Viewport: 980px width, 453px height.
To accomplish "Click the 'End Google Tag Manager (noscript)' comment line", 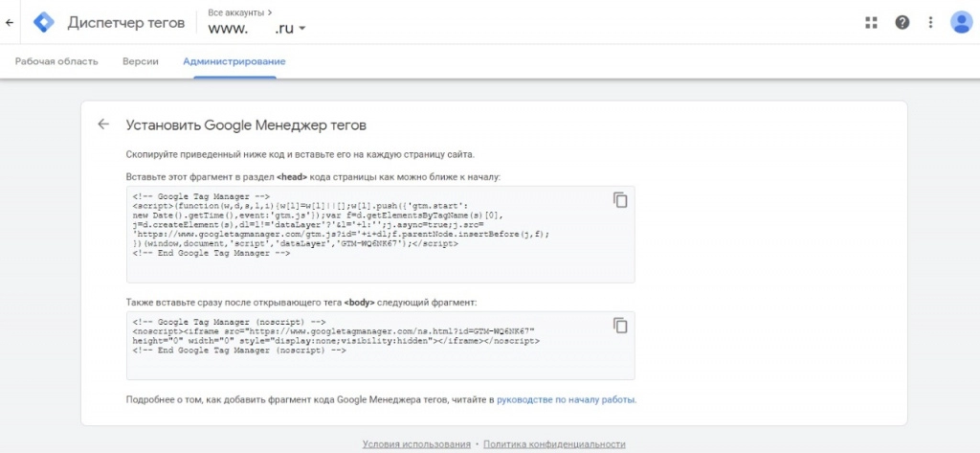I will pyautogui.click(x=239, y=351).
